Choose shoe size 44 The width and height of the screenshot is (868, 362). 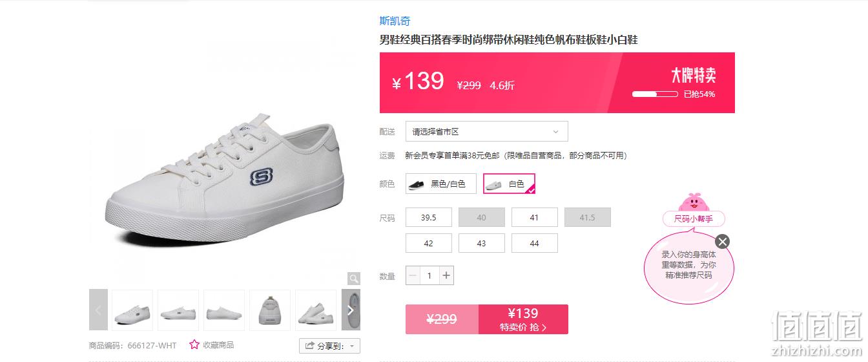coord(535,243)
